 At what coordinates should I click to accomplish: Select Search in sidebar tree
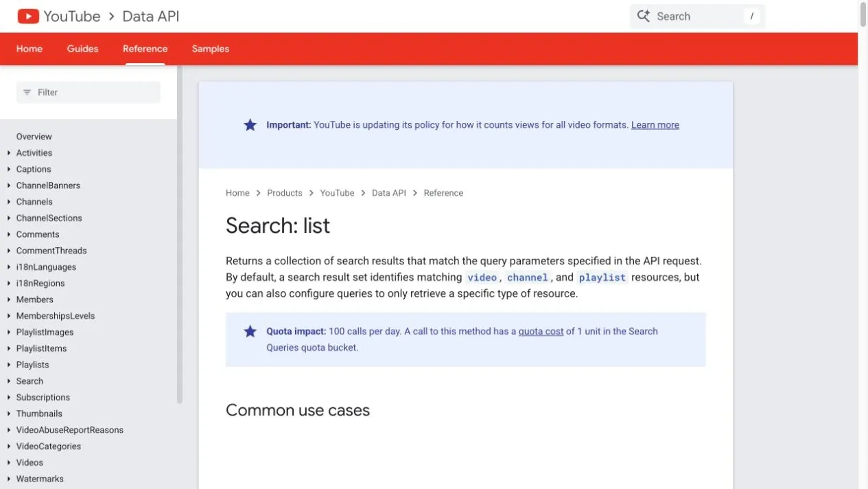30,381
